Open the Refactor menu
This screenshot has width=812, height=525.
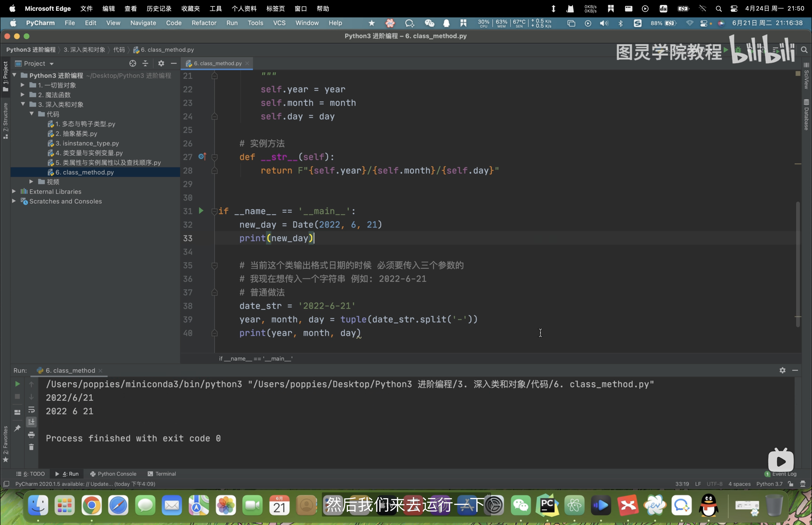[204, 23]
